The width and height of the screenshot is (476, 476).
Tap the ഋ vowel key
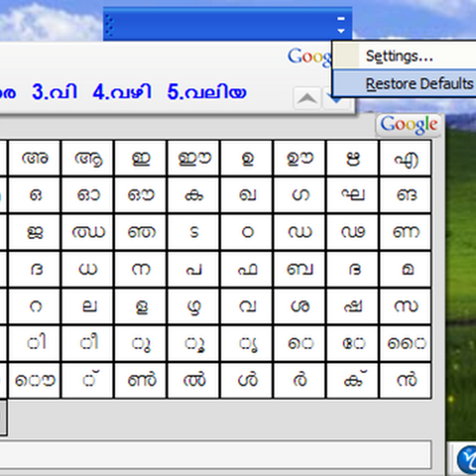click(x=352, y=158)
